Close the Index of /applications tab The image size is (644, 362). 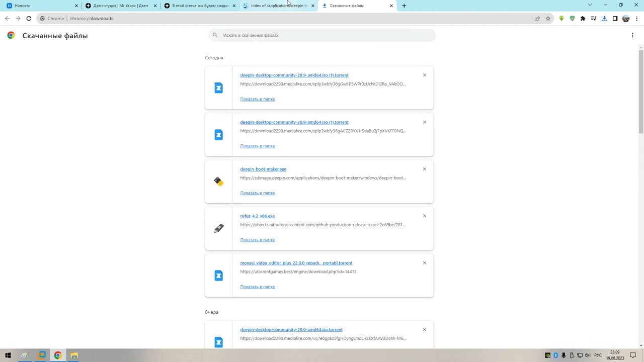(313, 6)
